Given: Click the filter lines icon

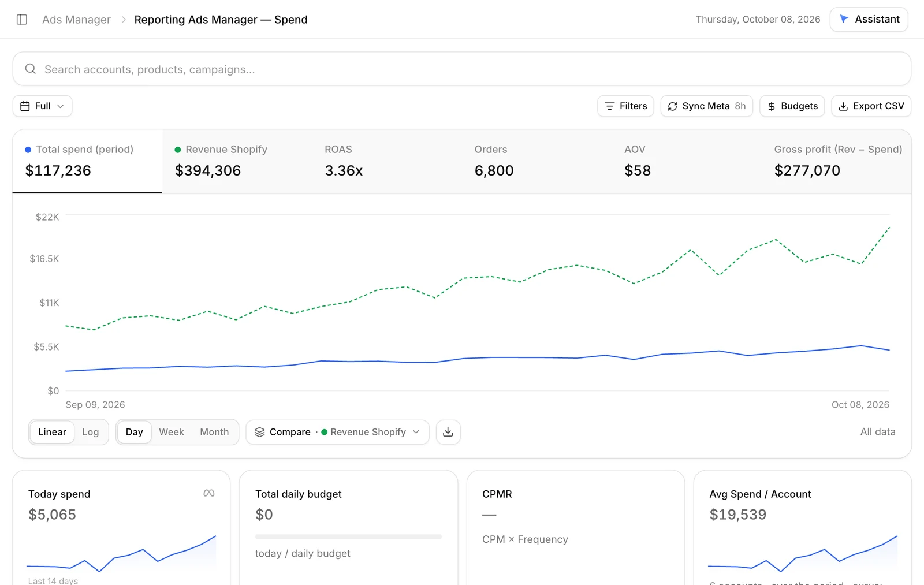Looking at the screenshot, I should coord(609,106).
